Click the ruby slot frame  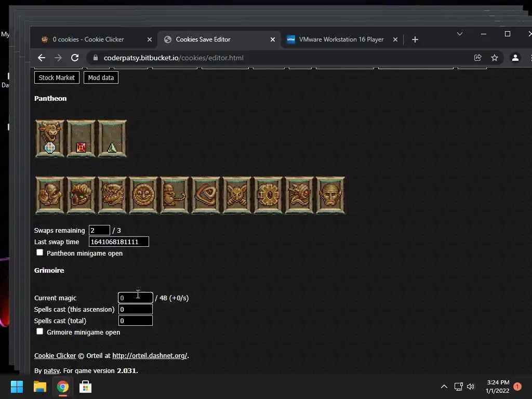pyautogui.click(x=81, y=138)
